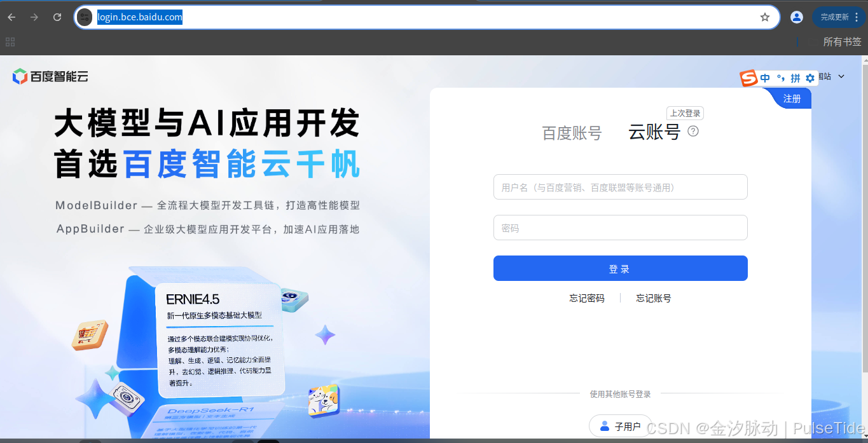Open the 忘记密码 link
Image resolution: width=868 pixels, height=443 pixels.
587,298
